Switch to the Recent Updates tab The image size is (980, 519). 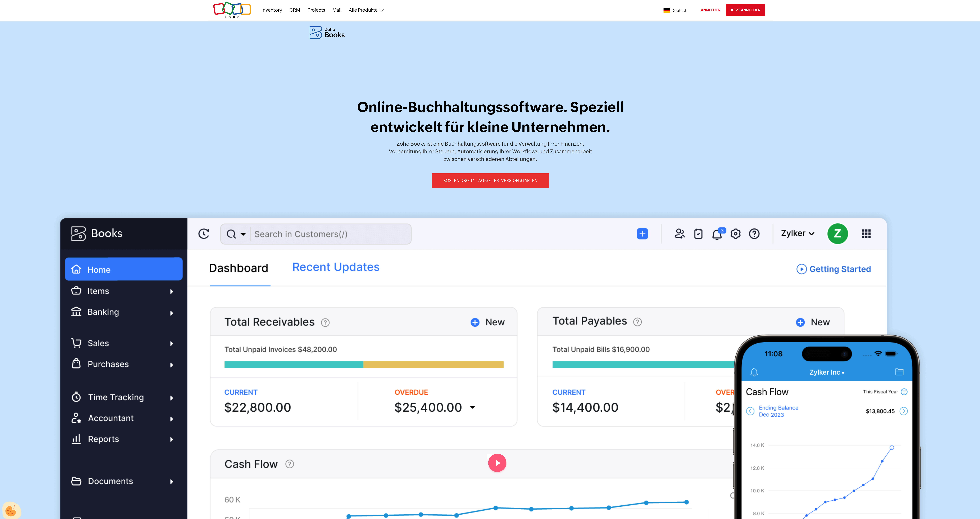click(x=336, y=267)
